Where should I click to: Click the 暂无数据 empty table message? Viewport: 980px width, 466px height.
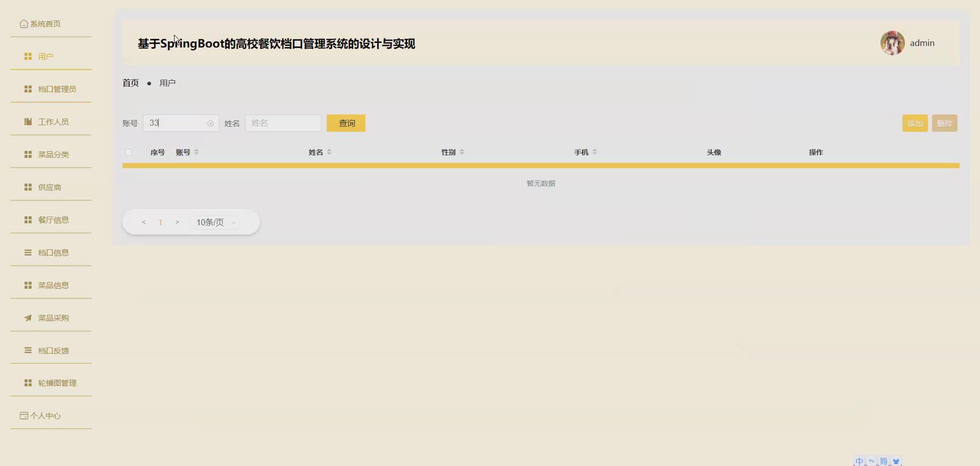(x=541, y=183)
